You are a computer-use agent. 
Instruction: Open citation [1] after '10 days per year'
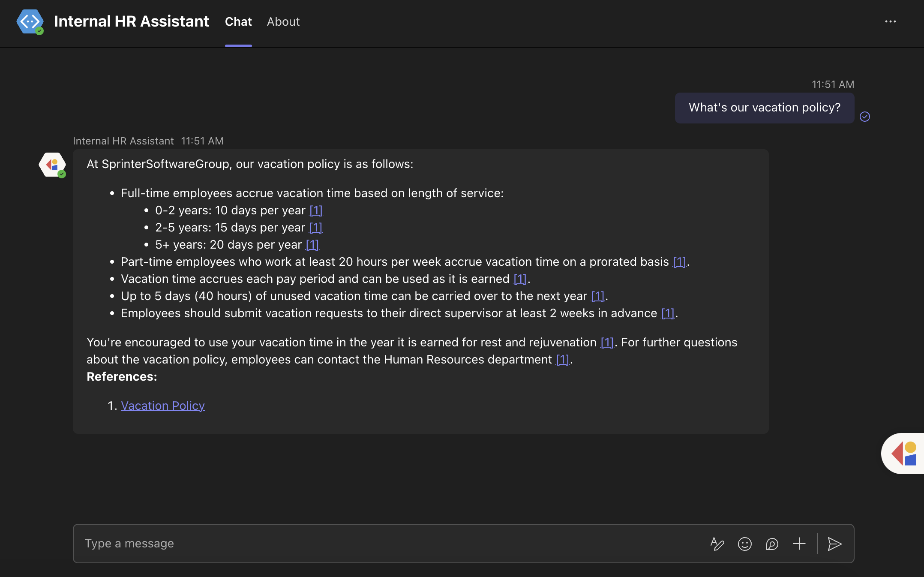(x=315, y=210)
